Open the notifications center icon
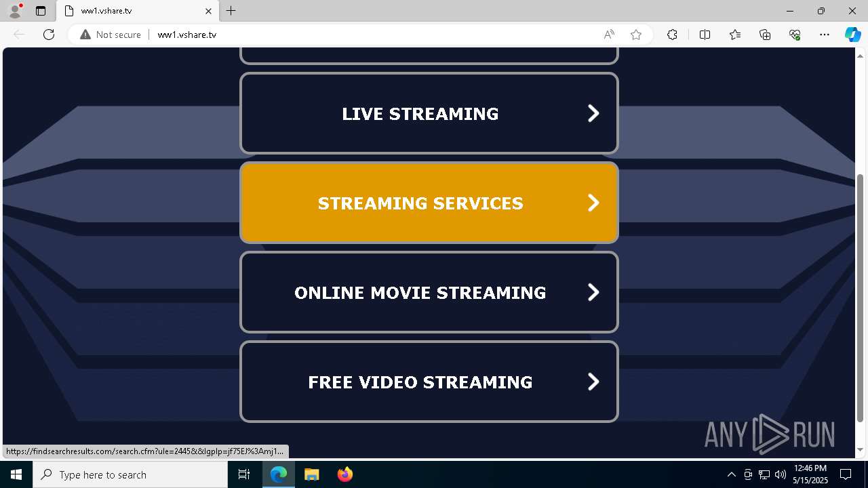This screenshot has width=868, height=488. point(846,474)
